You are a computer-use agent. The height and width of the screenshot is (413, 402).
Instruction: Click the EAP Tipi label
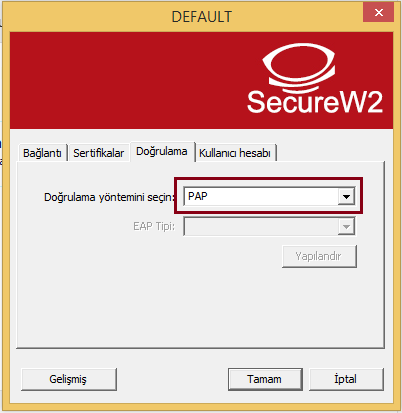(154, 227)
